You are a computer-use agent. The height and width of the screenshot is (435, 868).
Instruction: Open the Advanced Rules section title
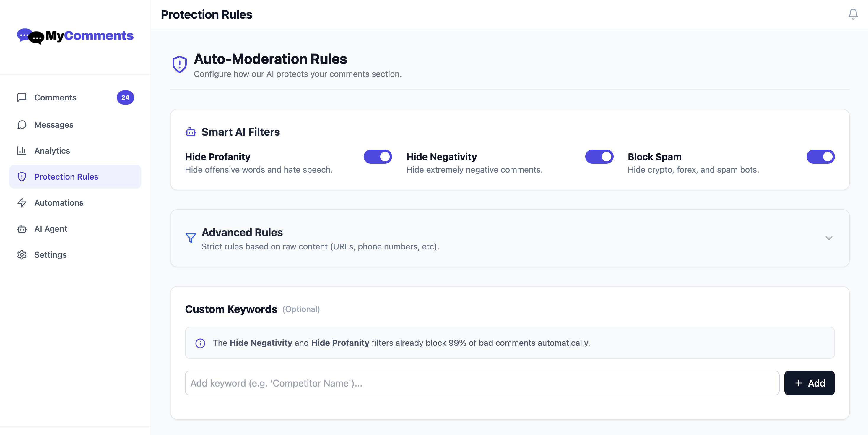coord(242,232)
